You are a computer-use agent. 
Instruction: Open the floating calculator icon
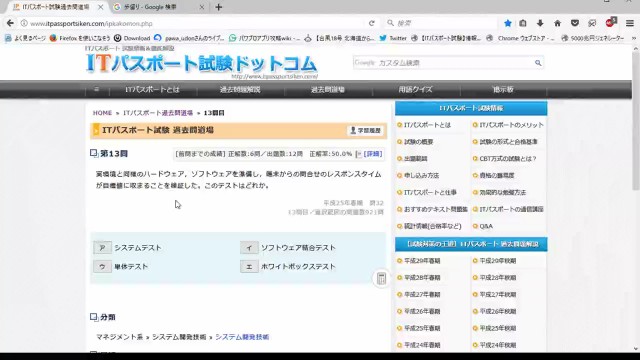pyautogui.click(x=381, y=279)
